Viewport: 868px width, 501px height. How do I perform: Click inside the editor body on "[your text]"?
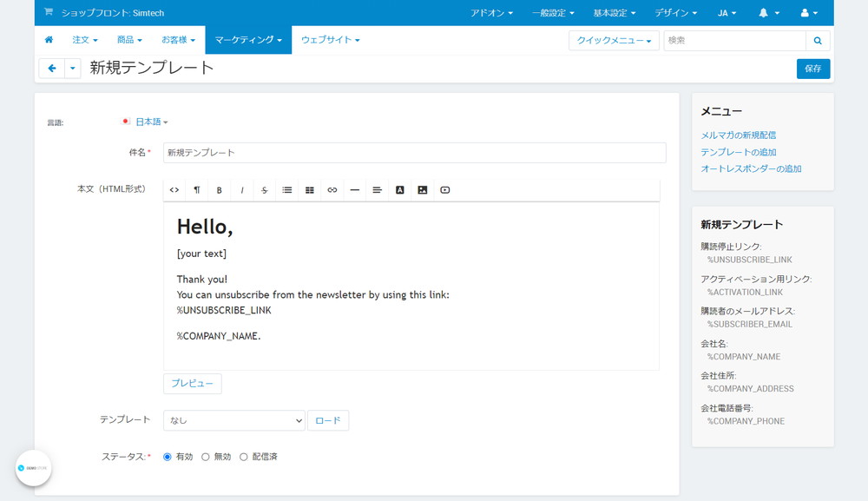pos(201,254)
